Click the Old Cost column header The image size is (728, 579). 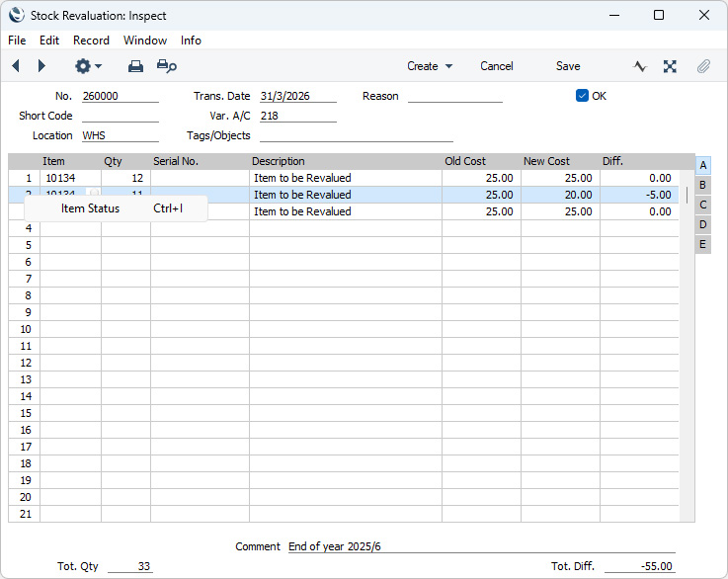tap(464, 161)
